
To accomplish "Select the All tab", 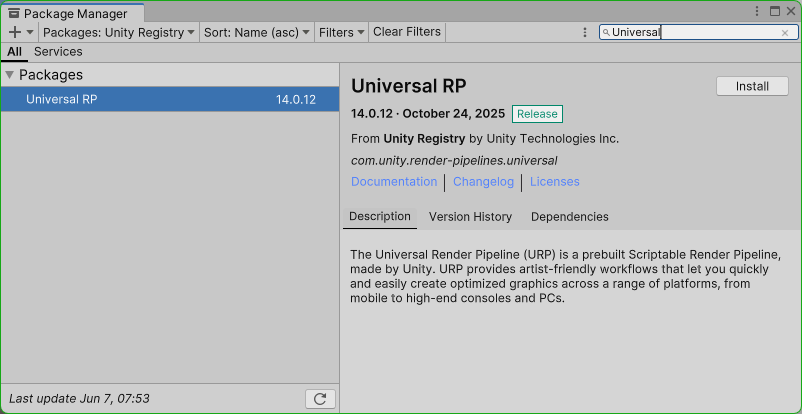I will point(14,52).
